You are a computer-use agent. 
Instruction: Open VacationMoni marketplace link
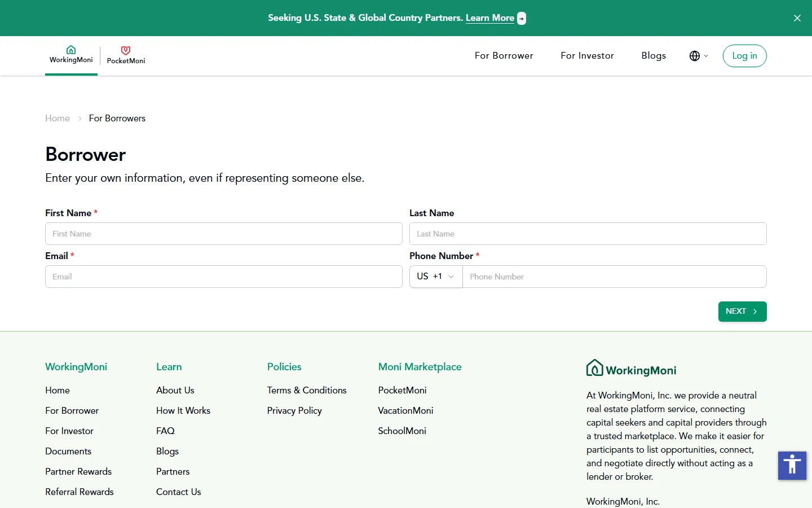405,410
